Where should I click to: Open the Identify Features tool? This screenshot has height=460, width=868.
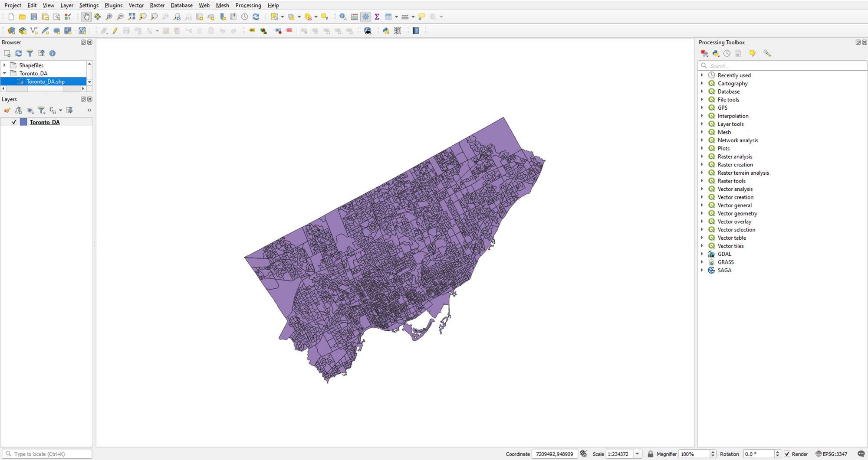click(343, 17)
